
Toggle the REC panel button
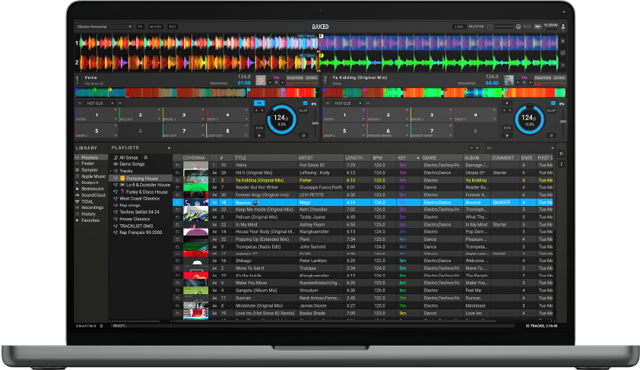172,27
